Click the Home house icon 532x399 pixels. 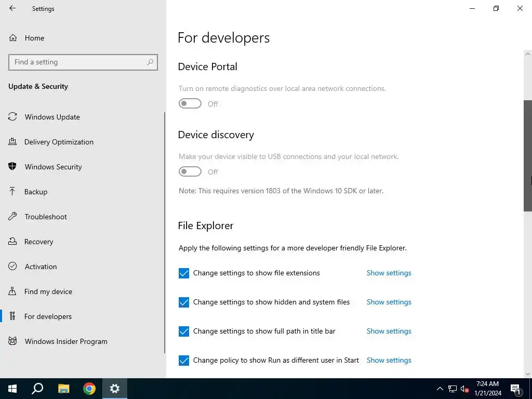[x=13, y=37]
